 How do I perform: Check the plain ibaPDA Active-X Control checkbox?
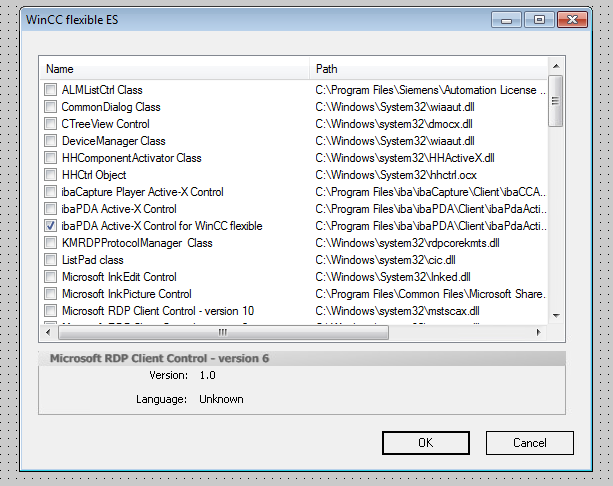[x=50, y=209]
